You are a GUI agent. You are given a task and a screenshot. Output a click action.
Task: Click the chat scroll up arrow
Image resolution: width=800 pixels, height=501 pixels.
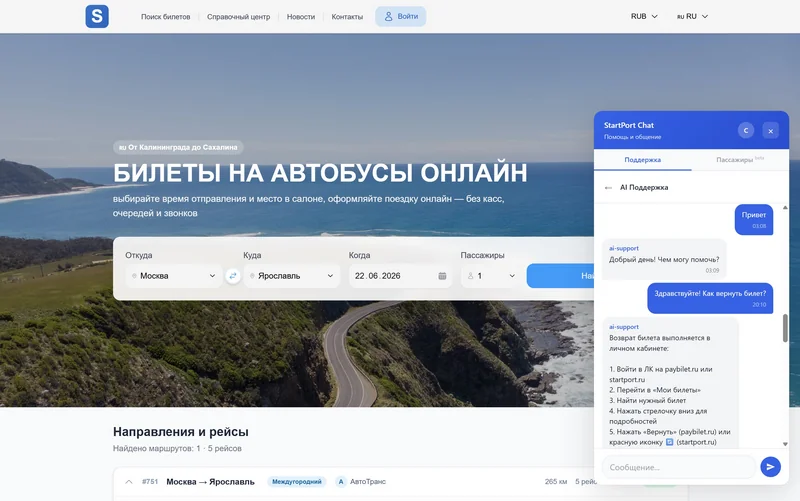pyautogui.click(x=785, y=208)
